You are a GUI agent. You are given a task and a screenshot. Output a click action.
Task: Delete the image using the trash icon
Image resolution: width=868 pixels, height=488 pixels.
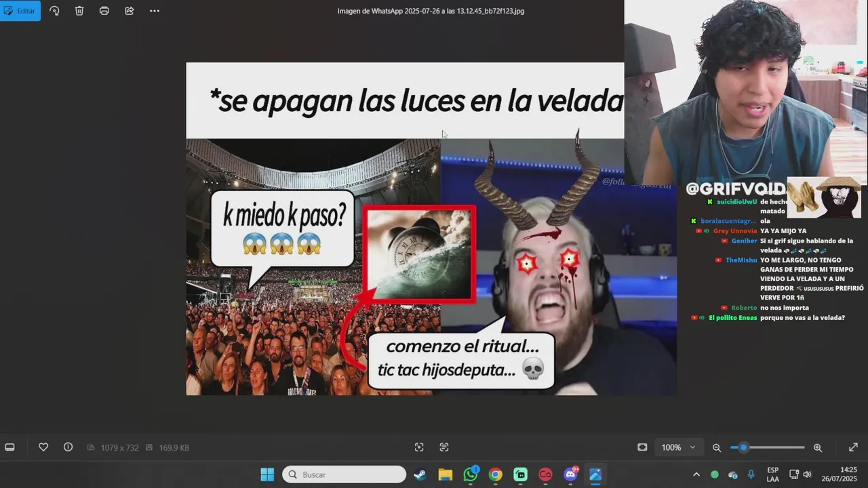point(79,11)
